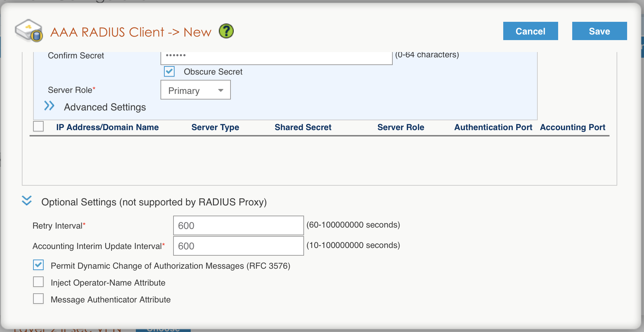Click the Accounting Port column header
The image size is (644, 332).
(x=573, y=127)
